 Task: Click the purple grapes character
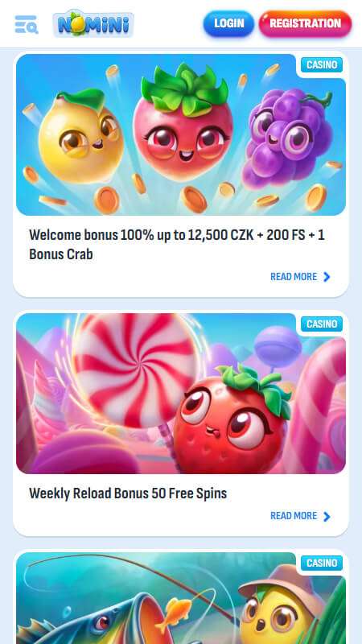coord(287,138)
